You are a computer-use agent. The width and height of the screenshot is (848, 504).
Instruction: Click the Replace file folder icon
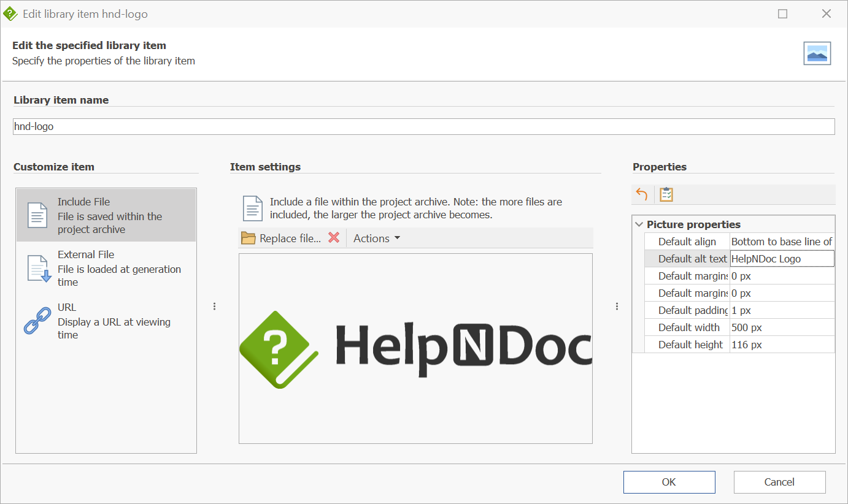[249, 239]
